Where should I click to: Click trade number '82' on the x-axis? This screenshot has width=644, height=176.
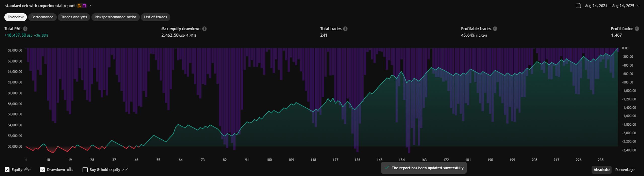pos(225,160)
